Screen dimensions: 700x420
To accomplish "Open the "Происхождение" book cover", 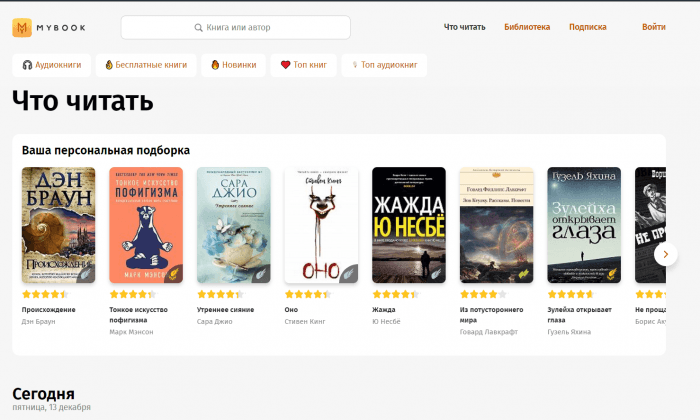I will [58, 225].
